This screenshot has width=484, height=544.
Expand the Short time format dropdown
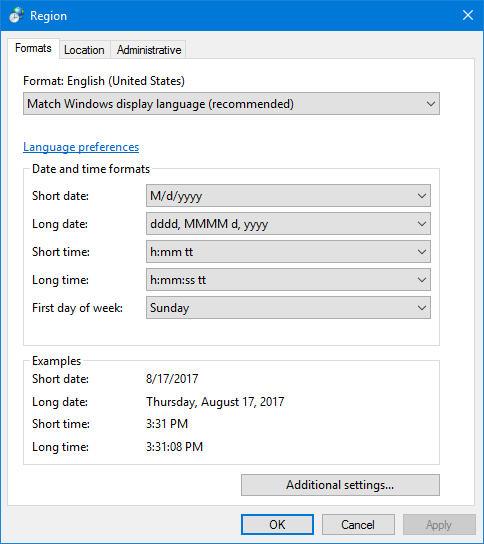[288, 252]
